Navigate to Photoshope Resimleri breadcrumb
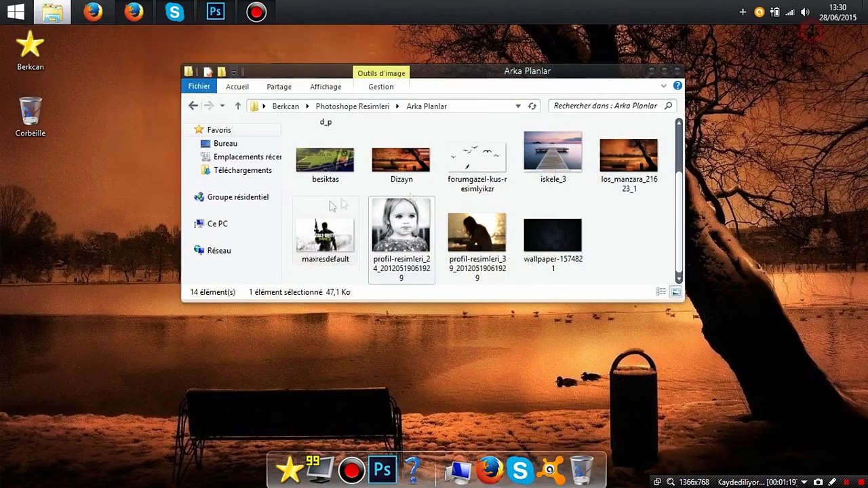This screenshot has width=868, height=488. (x=352, y=106)
